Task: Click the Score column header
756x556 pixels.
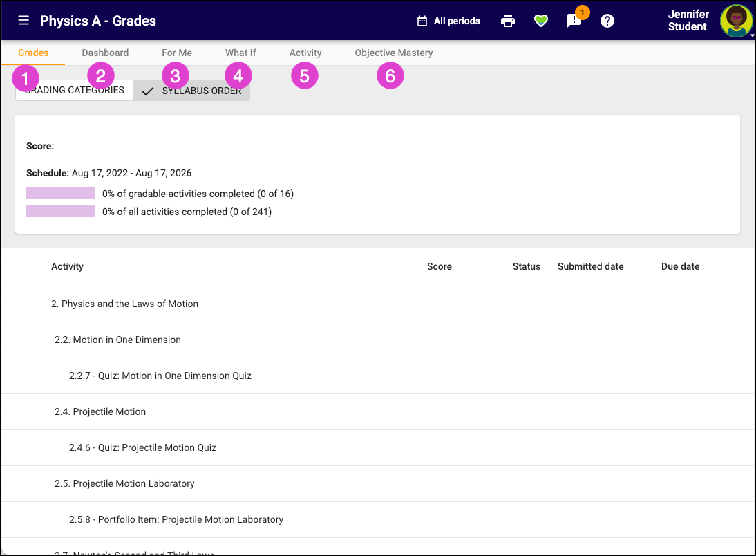Action: [x=440, y=266]
